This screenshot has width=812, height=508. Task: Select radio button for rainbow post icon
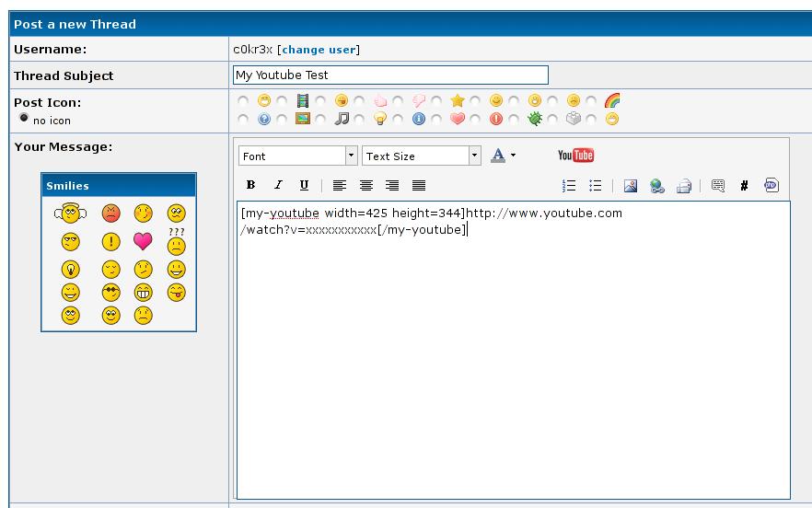pos(591,100)
